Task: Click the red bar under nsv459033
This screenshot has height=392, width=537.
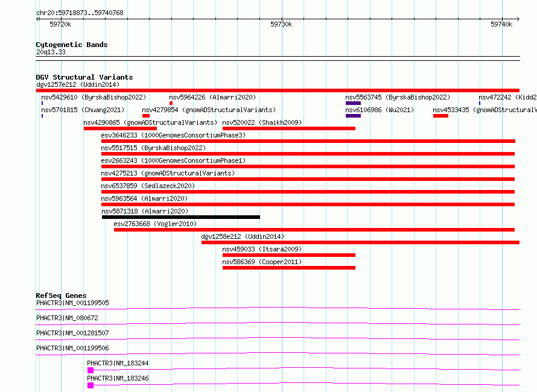Action: click(288, 255)
